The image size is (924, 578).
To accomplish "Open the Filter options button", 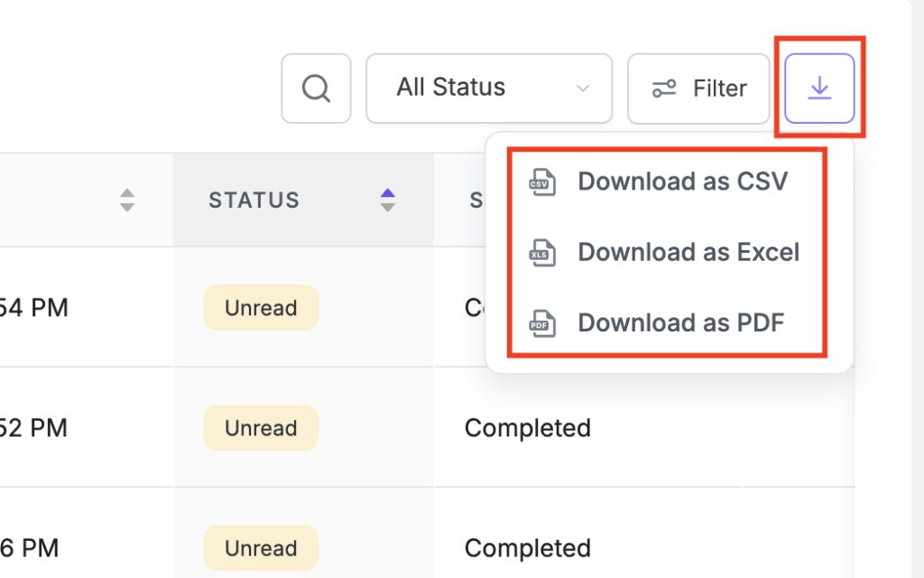I will 698,89.
